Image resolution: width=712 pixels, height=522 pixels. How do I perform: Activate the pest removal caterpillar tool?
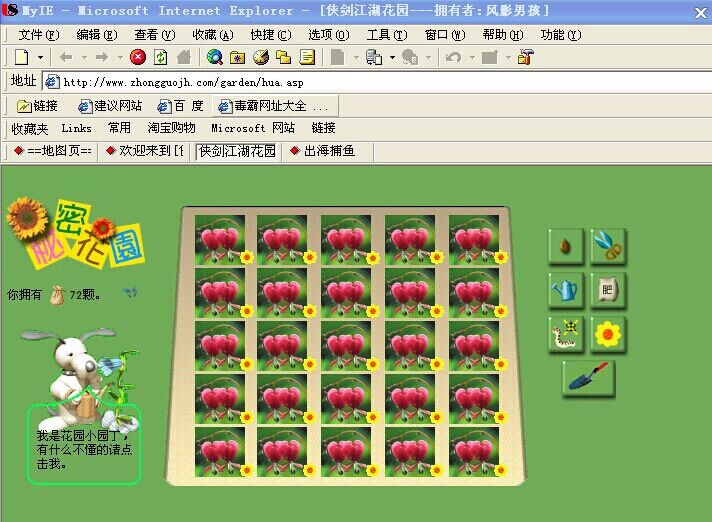[565, 335]
